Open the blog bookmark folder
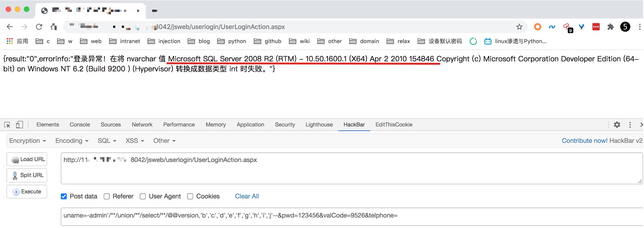The height and width of the screenshot is (228, 644). (199, 41)
